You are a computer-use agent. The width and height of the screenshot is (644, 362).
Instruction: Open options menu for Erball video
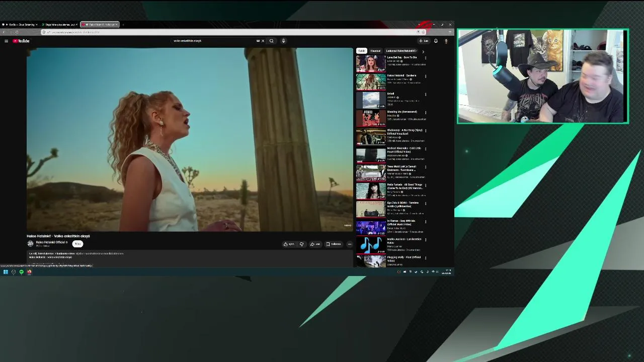pos(426,94)
